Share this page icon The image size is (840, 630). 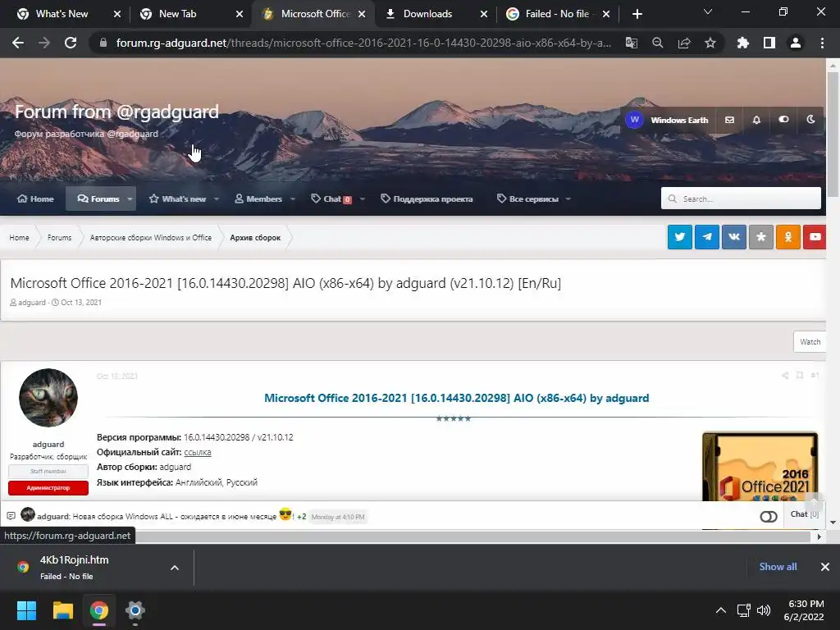(684, 43)
